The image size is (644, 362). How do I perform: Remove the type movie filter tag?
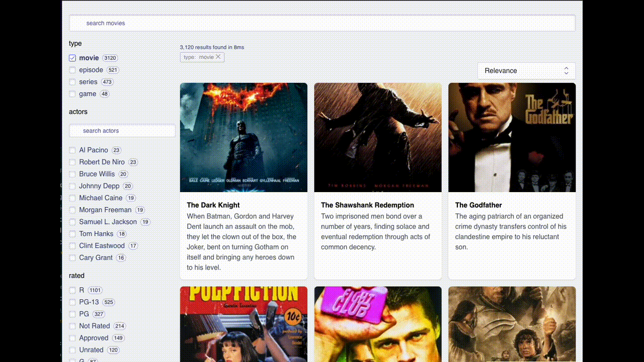point(218,57)
